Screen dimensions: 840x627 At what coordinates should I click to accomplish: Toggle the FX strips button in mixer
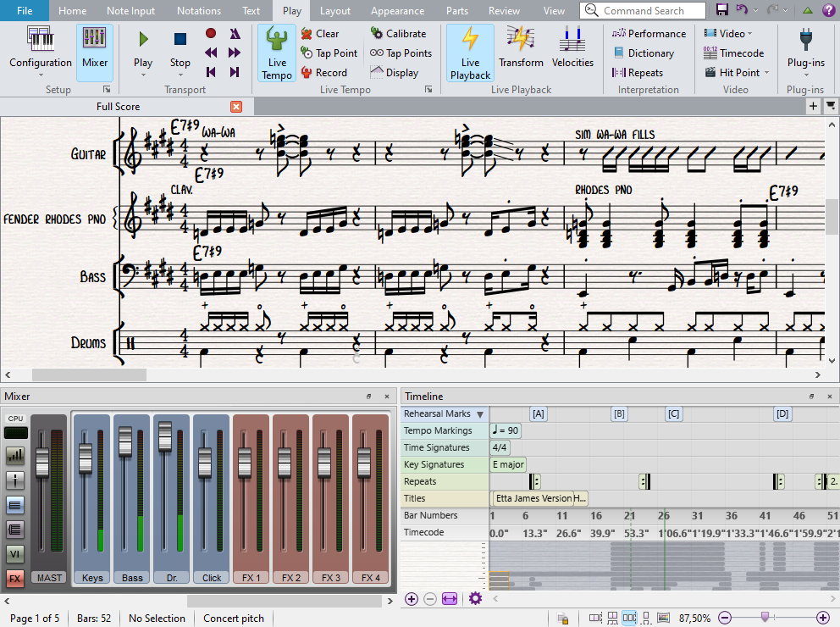[15, 579]
